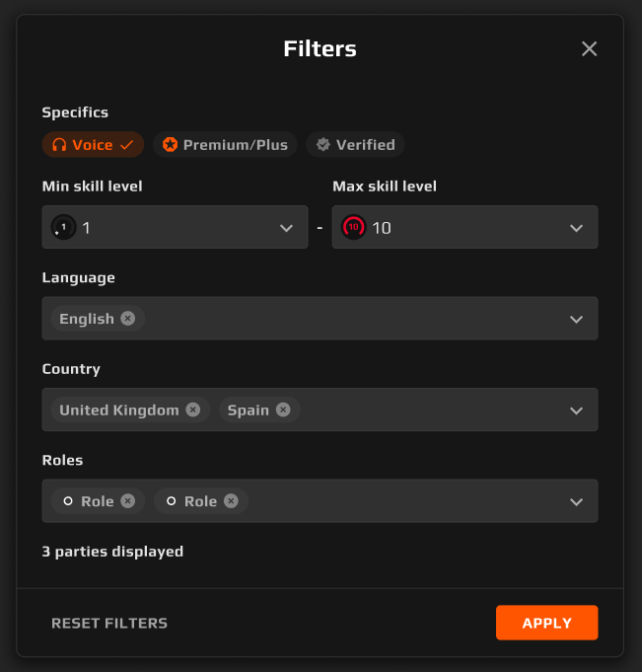Open the Min skill level dropdown
642x672 pixels.
175,227
